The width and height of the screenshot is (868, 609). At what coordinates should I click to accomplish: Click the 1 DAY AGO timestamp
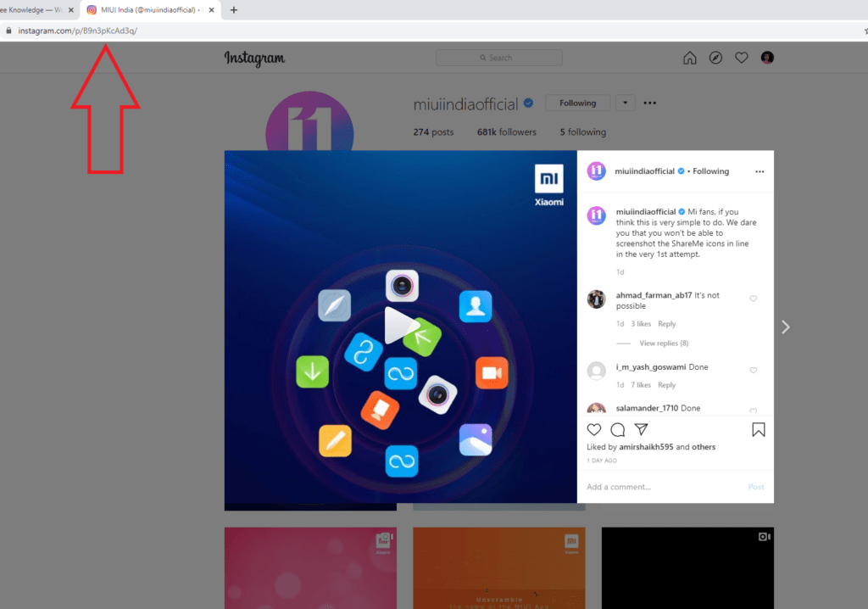tap(602, 461)
